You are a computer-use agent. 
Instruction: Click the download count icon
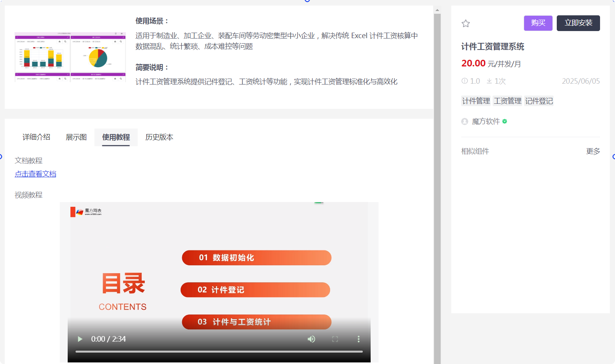(489, 81)
